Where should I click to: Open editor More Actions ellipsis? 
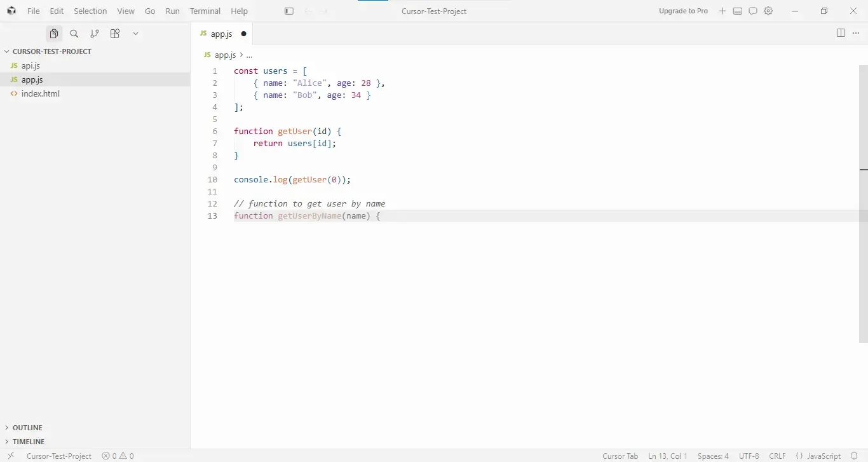[x=856, y=33]
